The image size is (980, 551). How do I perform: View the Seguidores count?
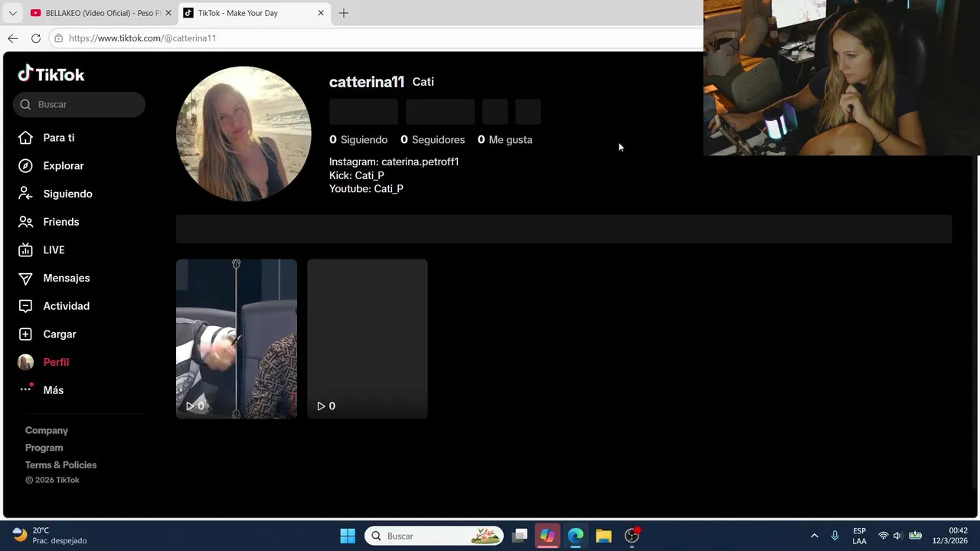click(x=433, y=140)
